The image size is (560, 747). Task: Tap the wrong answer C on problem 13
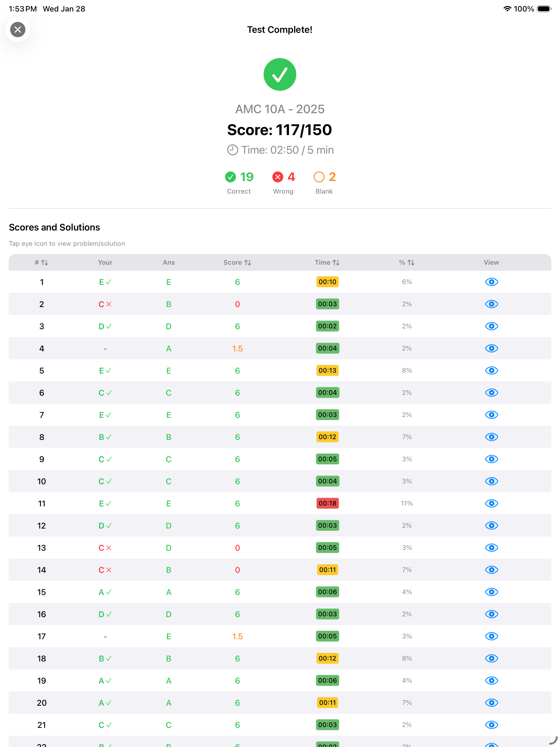click(105, 548)
